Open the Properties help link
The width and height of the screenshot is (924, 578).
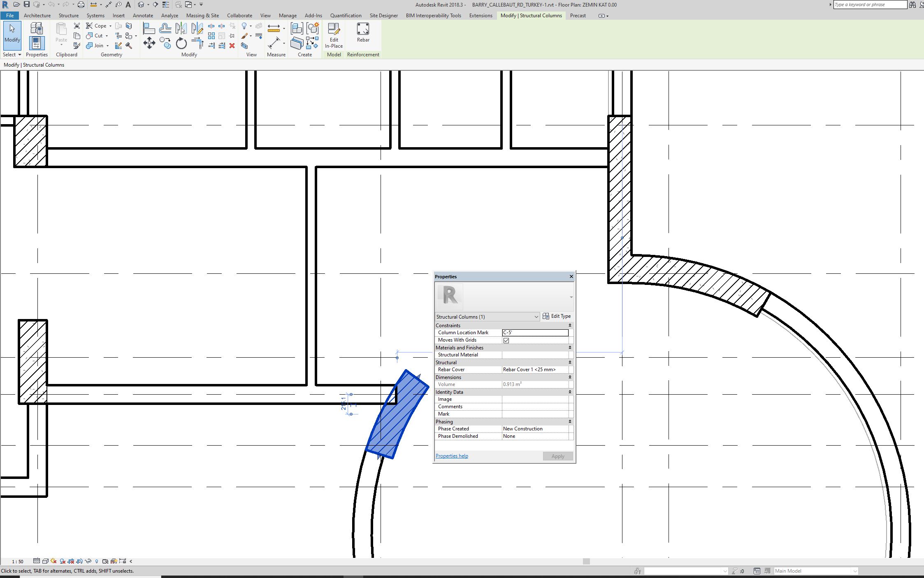[x=452, y=456]
